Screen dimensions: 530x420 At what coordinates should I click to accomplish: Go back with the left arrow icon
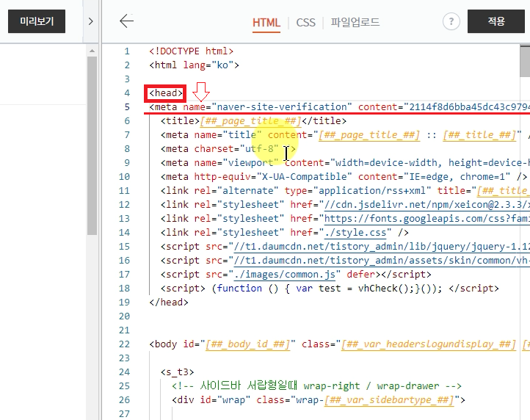point(127,21)
